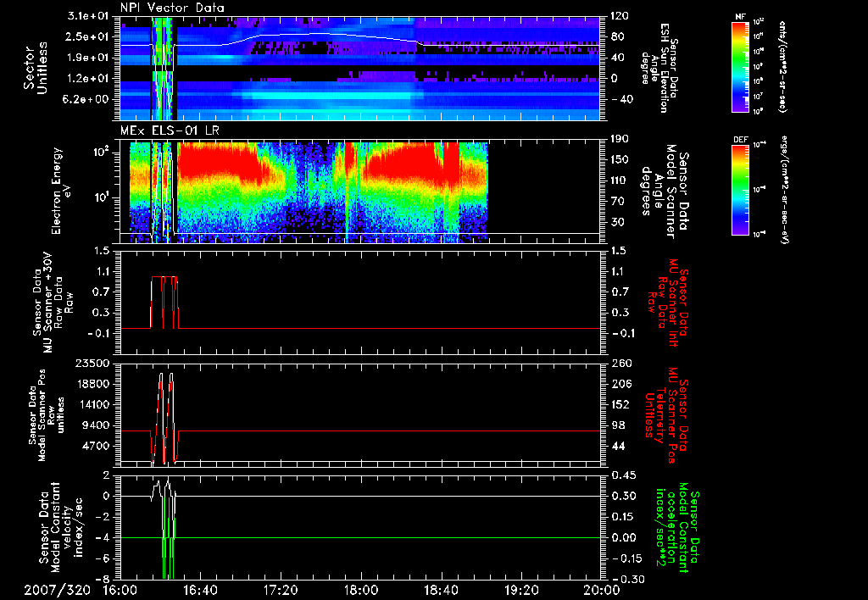This screenshot has height=600, width=868.
Task: Click the '98' telemetry tick value
Action: pos(617,425)
